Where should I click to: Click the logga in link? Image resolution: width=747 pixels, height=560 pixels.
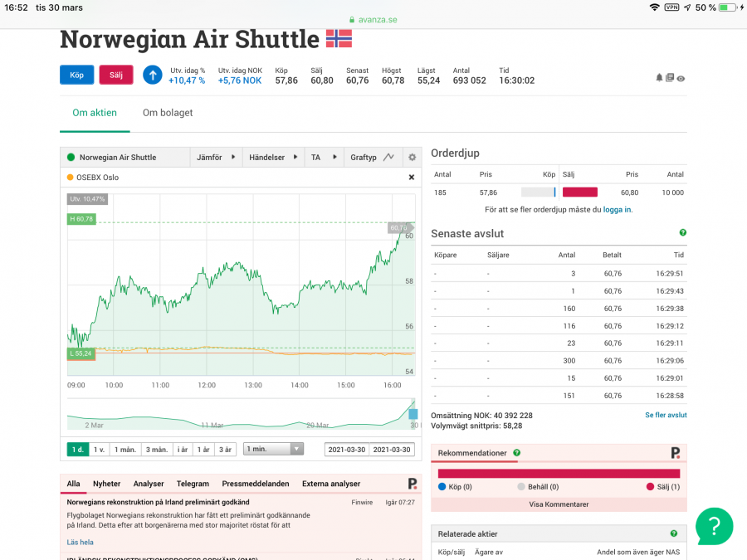(x=617, y=210)
